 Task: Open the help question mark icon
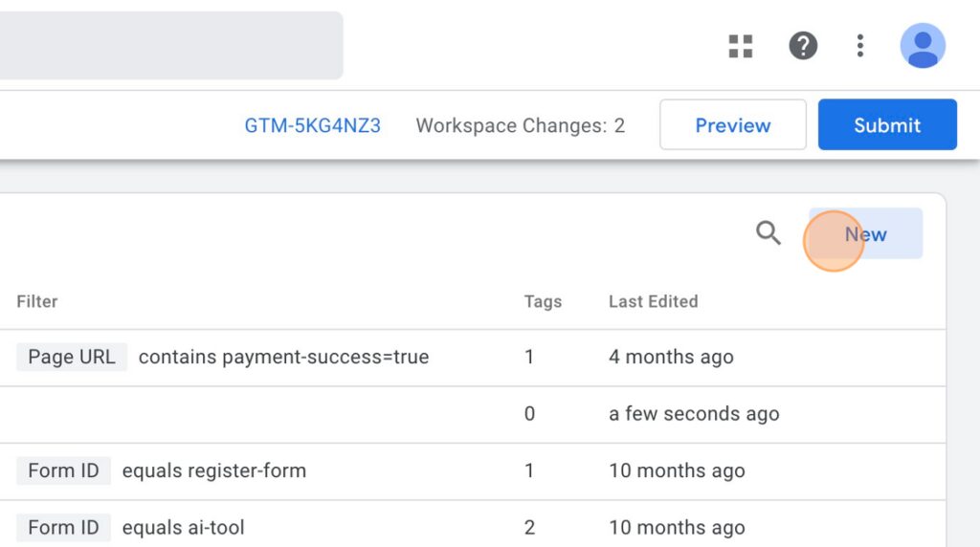(803, 46)
